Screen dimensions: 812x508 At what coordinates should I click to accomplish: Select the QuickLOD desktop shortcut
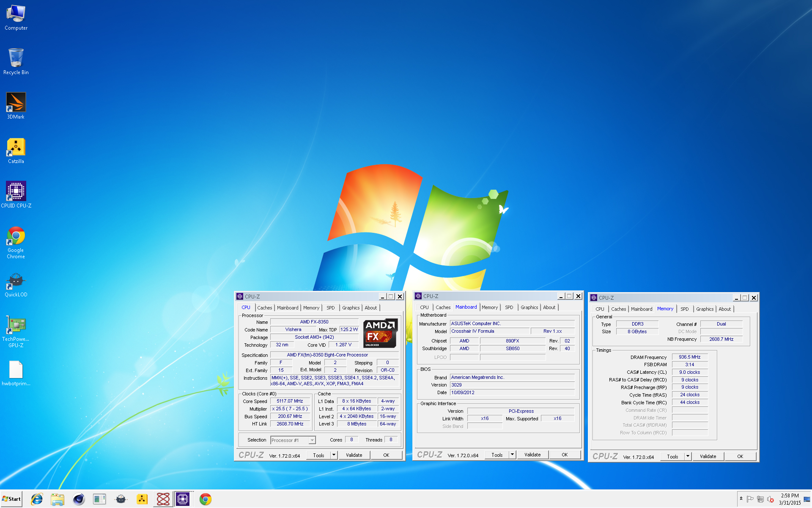[16, 284]
